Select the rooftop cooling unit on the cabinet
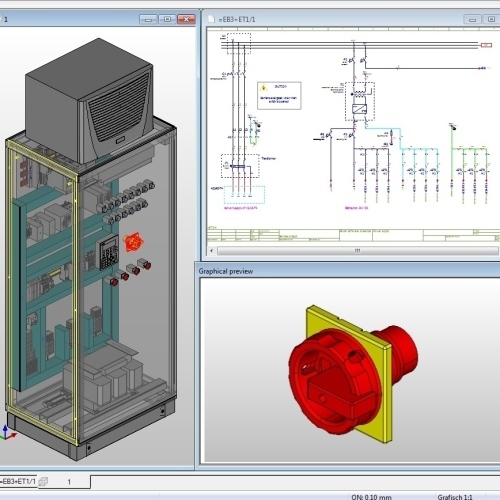500x500 pixels. [89, 101]
